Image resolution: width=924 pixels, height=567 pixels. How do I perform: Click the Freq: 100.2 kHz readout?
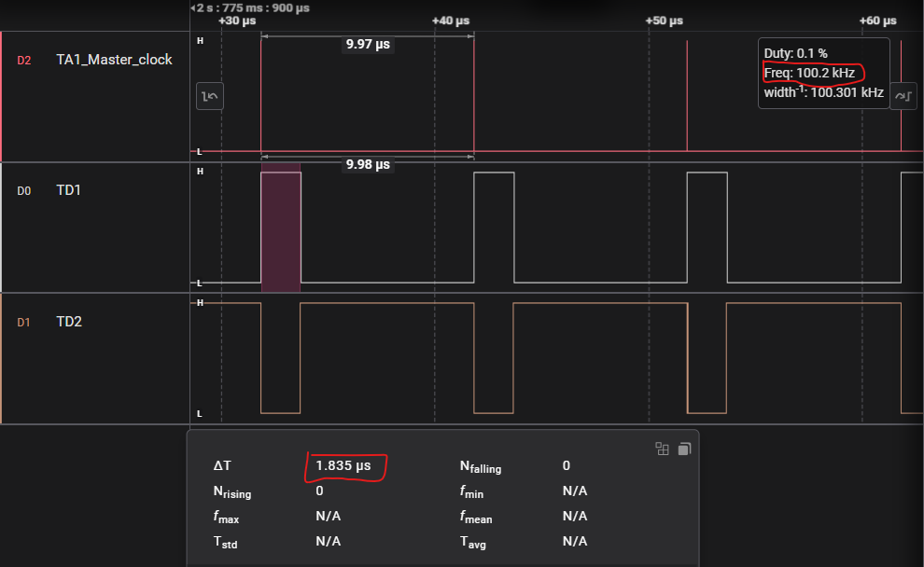point(809,73)
